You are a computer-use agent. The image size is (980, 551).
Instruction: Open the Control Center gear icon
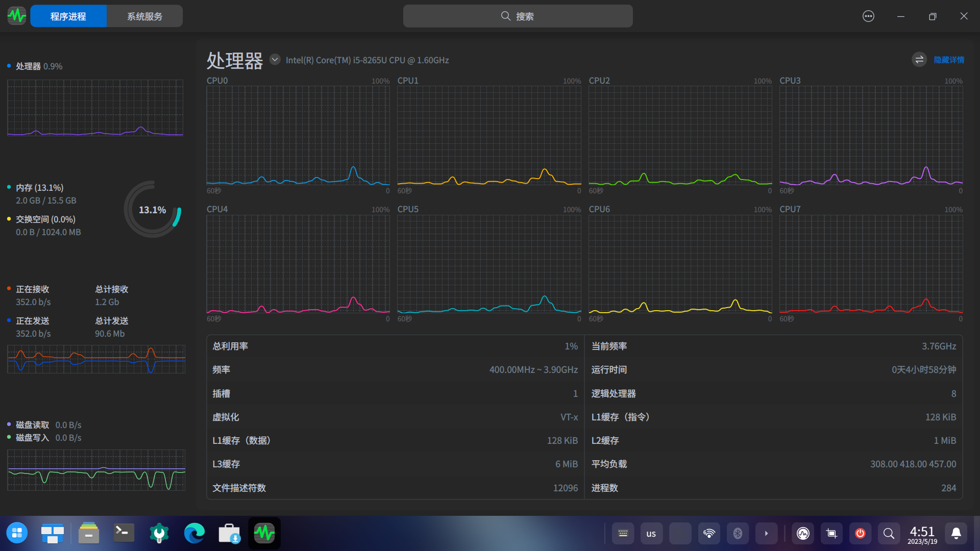[159, 533]
